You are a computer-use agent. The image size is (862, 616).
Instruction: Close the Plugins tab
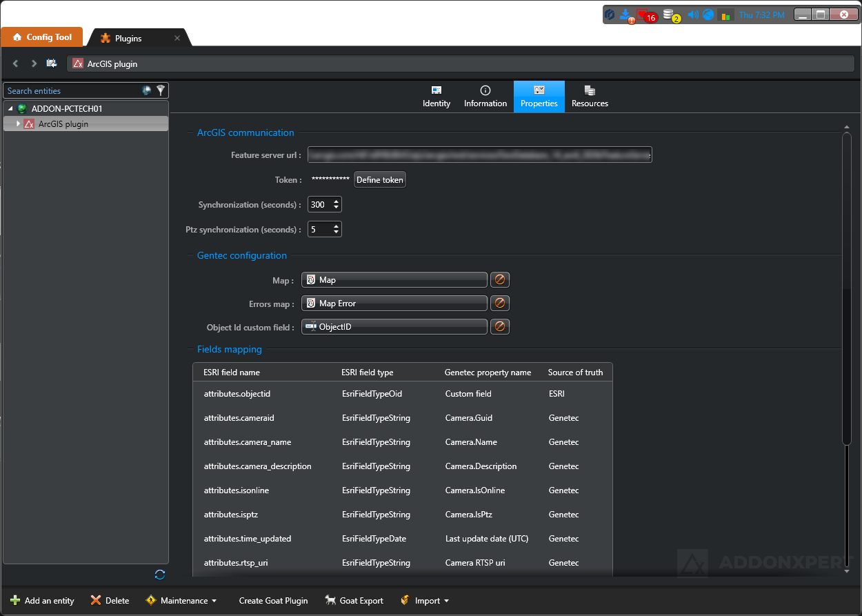[x=177, y=39]
